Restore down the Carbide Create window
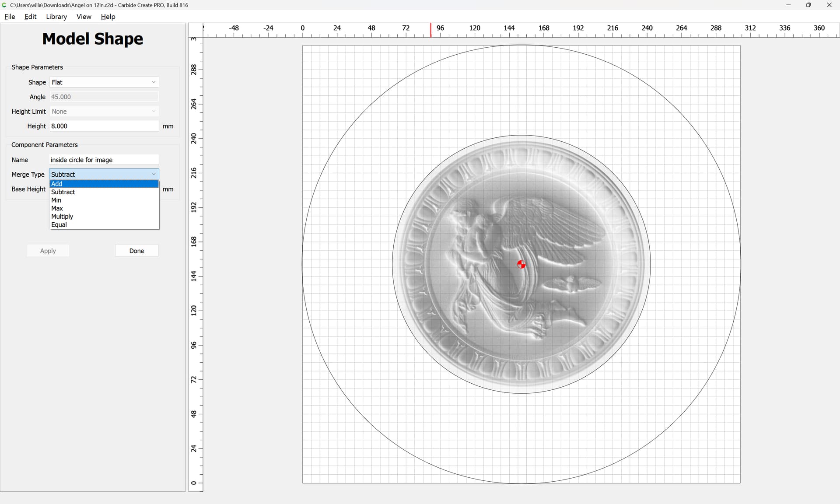Image resolution: width=840 pixels, height=504 pixels. tap(808, 5)
